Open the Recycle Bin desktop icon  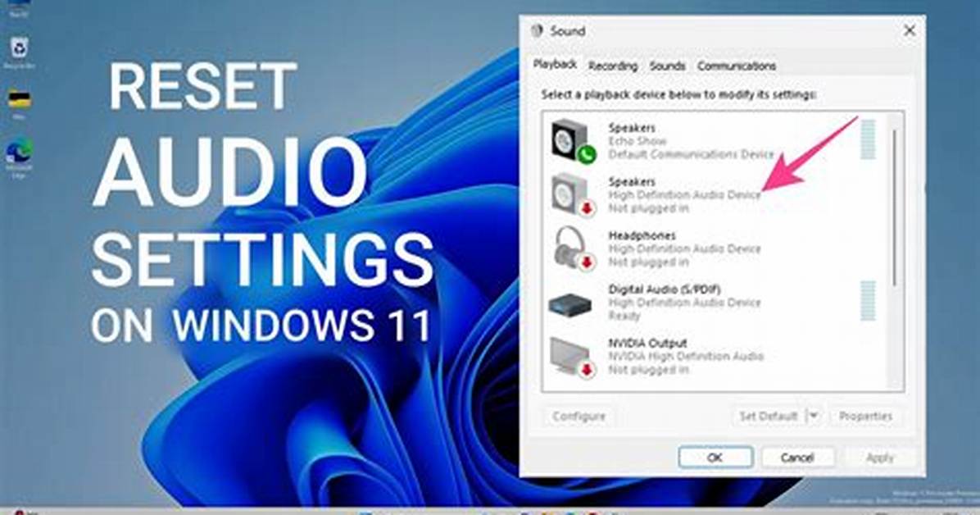(x=20, y=52)
